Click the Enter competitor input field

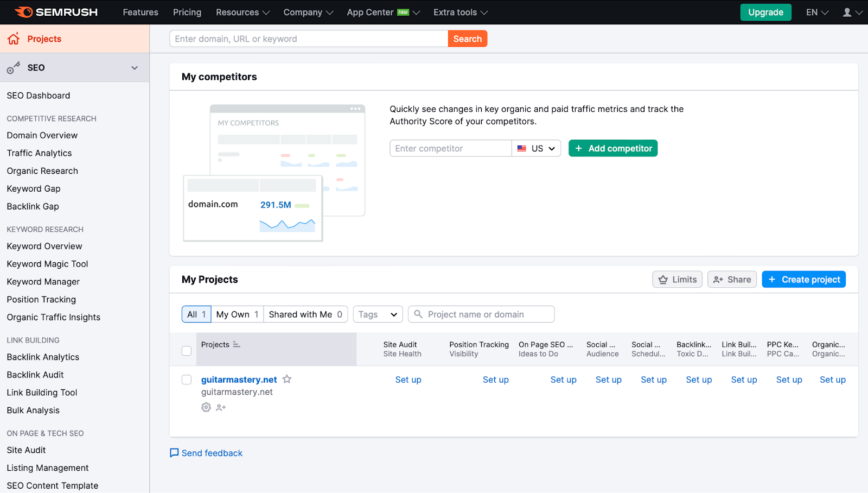pyautogui.click(x=450, y=148)
